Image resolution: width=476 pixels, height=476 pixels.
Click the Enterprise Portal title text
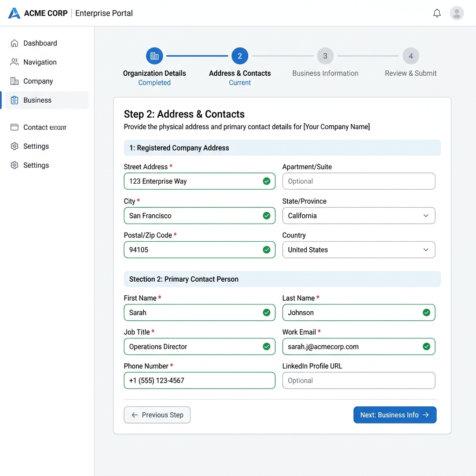(104, 13)
